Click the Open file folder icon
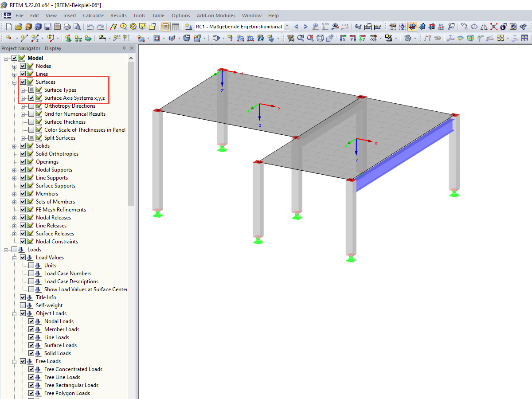 (19, 27)
